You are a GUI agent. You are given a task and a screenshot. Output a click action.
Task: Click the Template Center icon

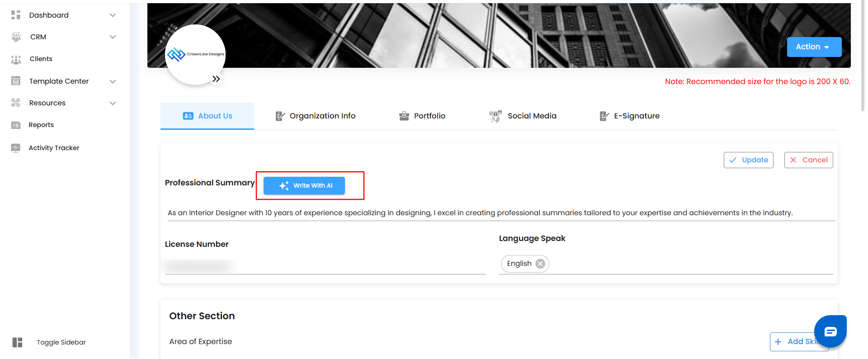click(x=16, y=81)
